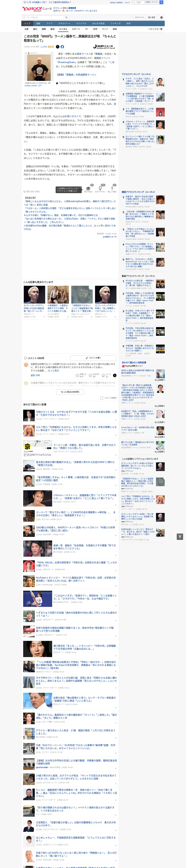Select the 速報 navigation tab
Image resolution: width=186 pixels, height=868 pixels.
[x=38, y=24]
